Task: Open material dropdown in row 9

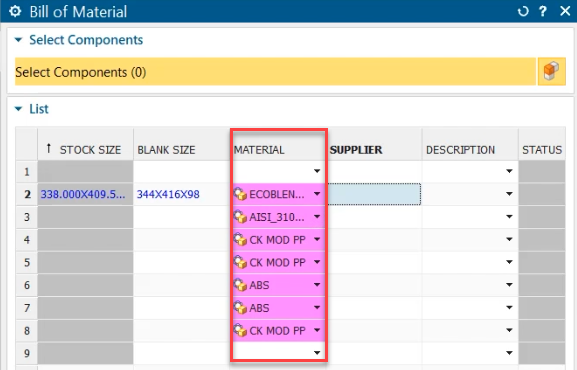Action: pos(317,353)
